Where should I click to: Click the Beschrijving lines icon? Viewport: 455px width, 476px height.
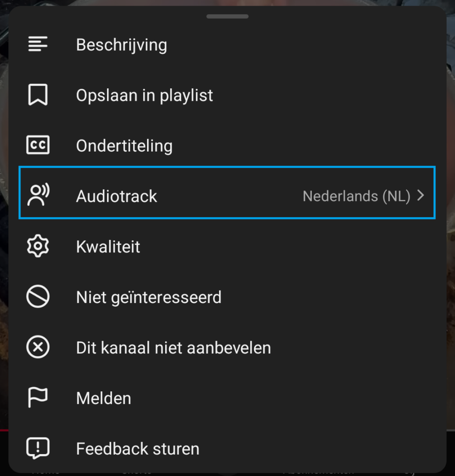point(38,45)
